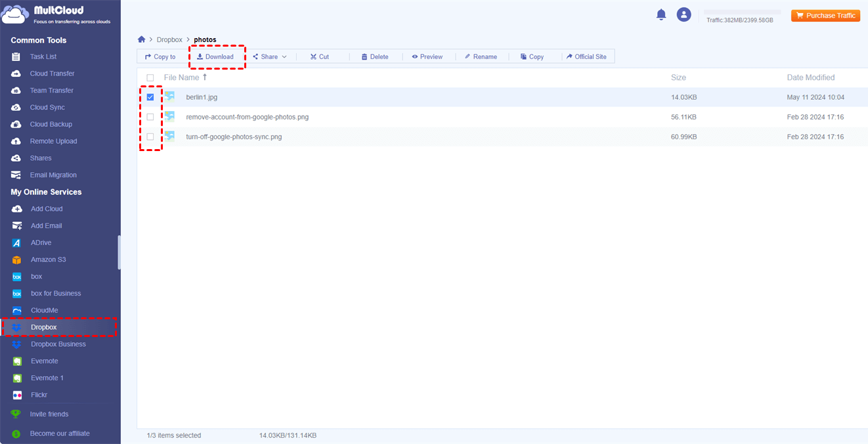Viewport: 868px width, 444px height.
Task: Click the 1/3 items selected status
Action: (174, 435)
